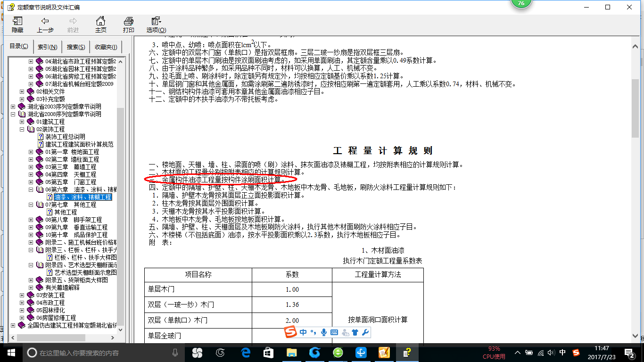The height and width of the screenshot is (362, 644).
Task: Open Sogou toolbox wrench icon
Action: coord(365,332)
